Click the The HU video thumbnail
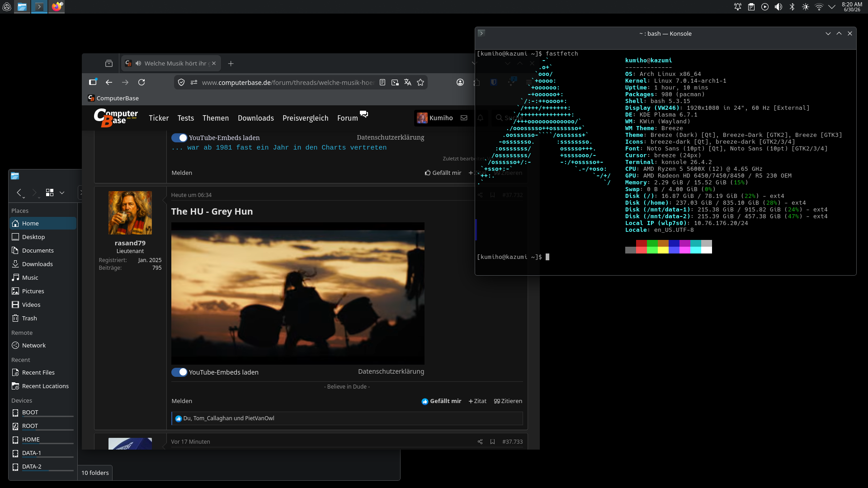The image size is (868, 488). click(298, 294)
